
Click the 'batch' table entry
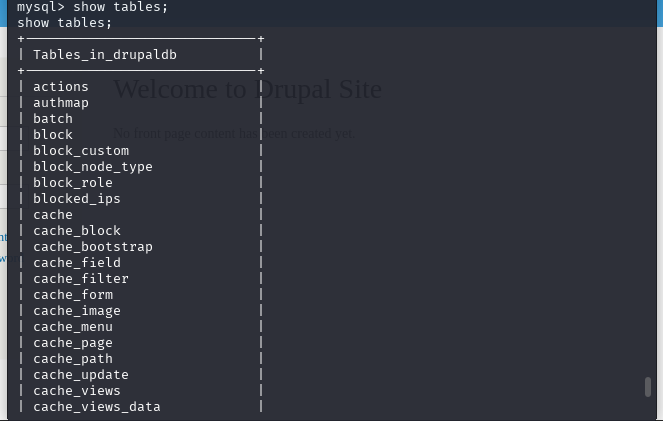[x=53, y=119]
